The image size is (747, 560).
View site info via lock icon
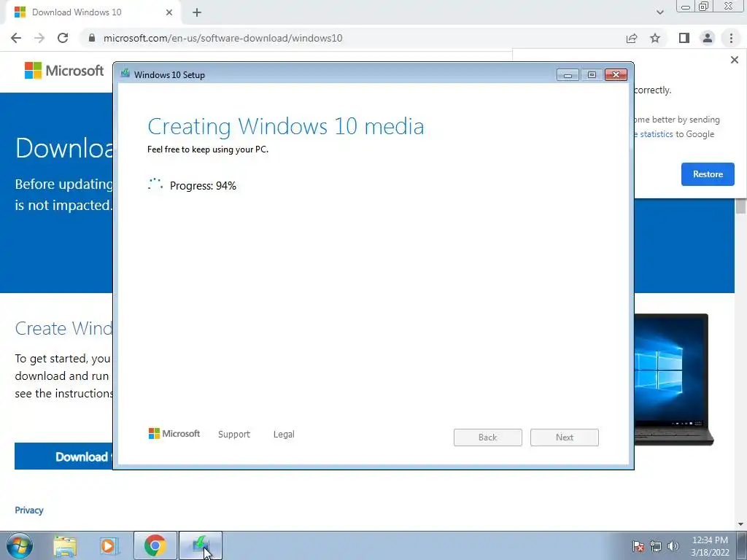pos(92,38)
